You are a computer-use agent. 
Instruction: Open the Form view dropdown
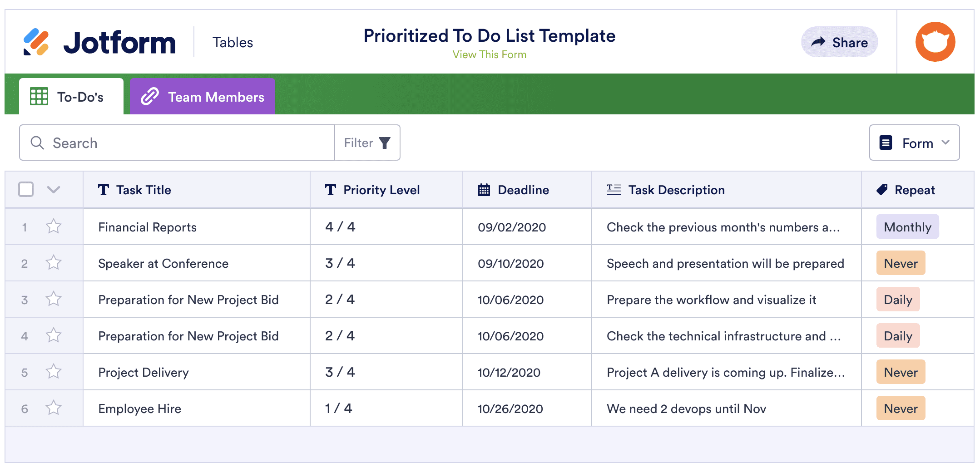coord(914,143)
